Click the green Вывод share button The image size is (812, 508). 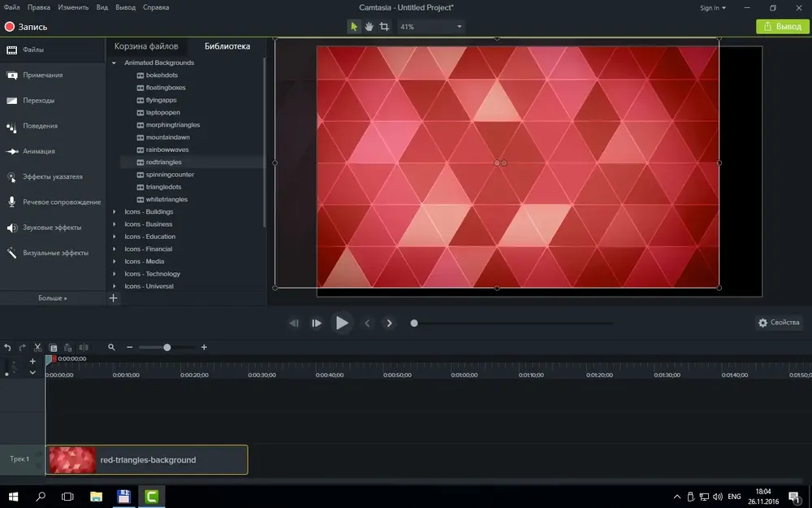(783, 27)
